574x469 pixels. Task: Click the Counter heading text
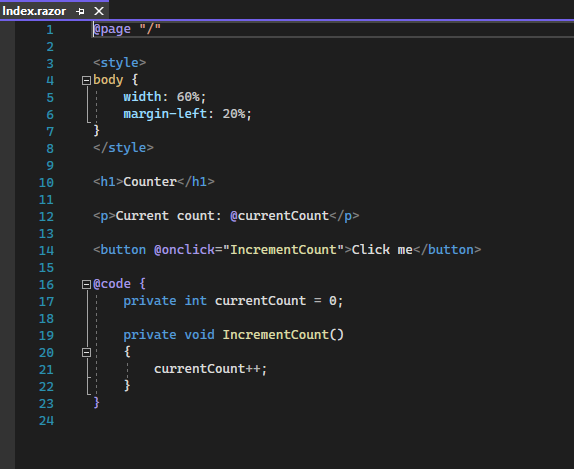pos(150,182)
